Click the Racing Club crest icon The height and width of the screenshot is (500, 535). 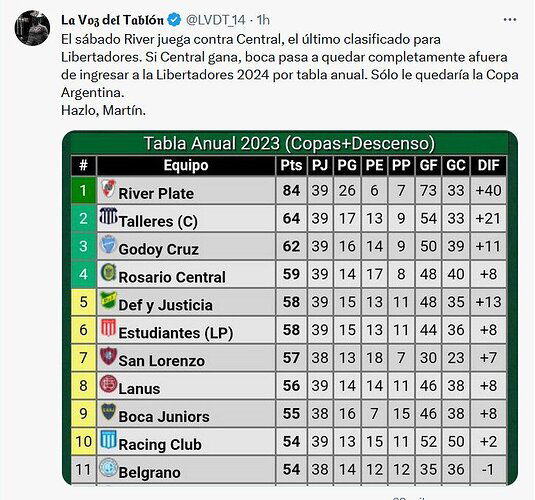(x=108, y=439)
